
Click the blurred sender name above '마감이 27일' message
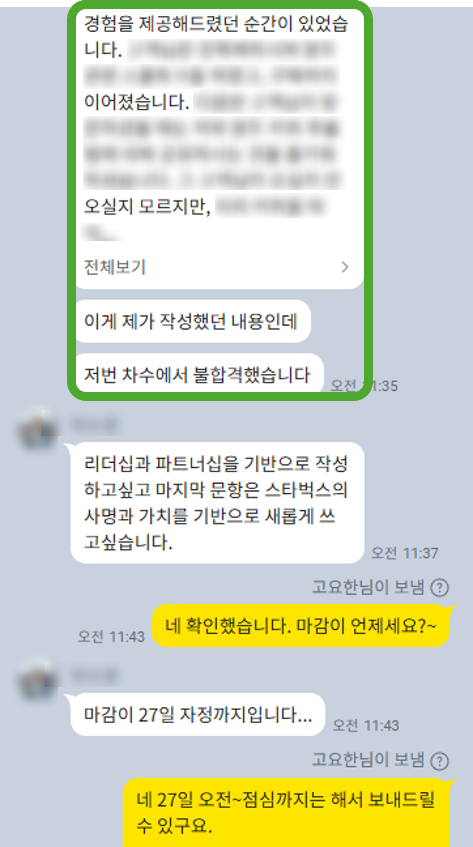tap(93, 675)
